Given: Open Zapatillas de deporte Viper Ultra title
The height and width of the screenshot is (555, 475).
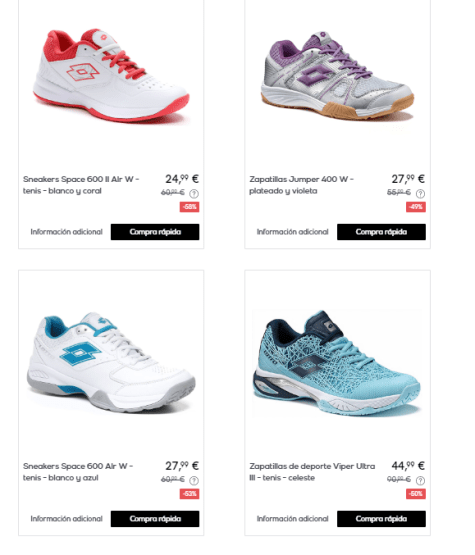Looking at the screenshot, I should click(x=312, y=472).
